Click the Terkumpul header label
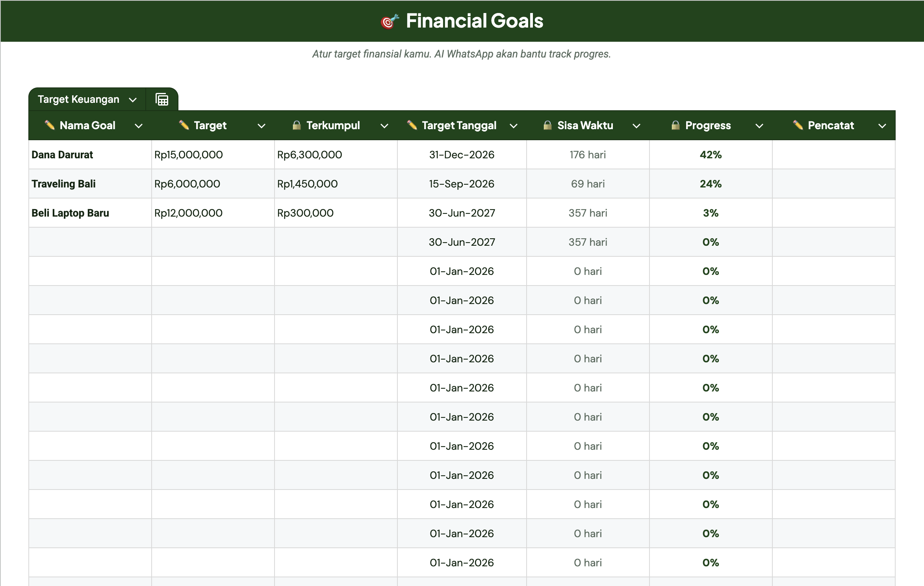 click(333, 125)
